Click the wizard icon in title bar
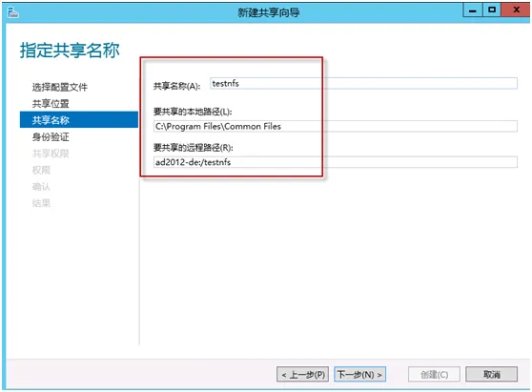This screenshot has width=532, height=392. click(13, 13)
